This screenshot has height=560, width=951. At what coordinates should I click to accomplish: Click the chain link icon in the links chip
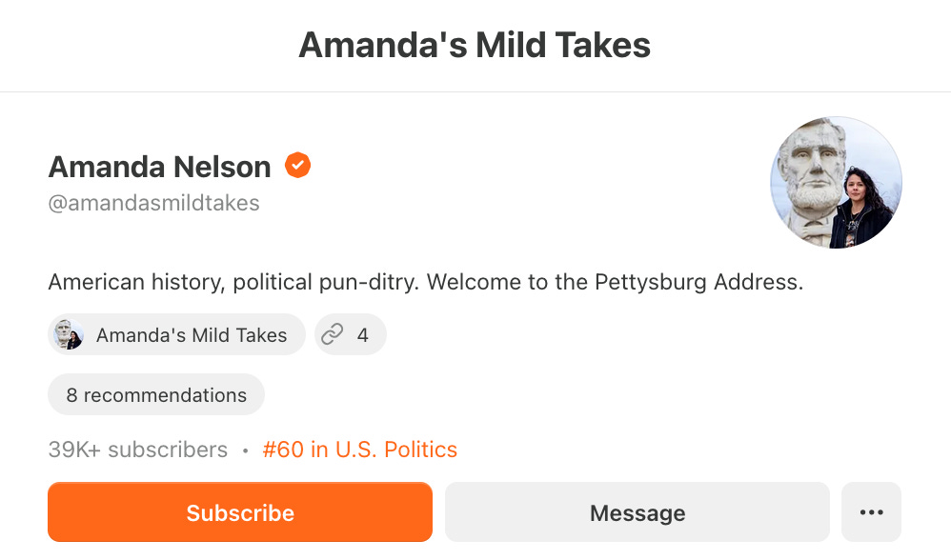pyautogui.click(x=333, y=334)
